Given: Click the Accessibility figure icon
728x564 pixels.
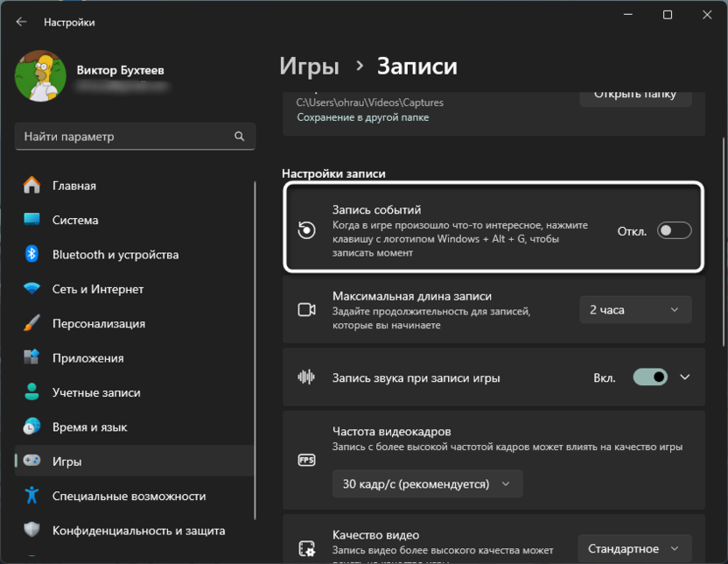Looking at the screenshot, I should 32,496.
